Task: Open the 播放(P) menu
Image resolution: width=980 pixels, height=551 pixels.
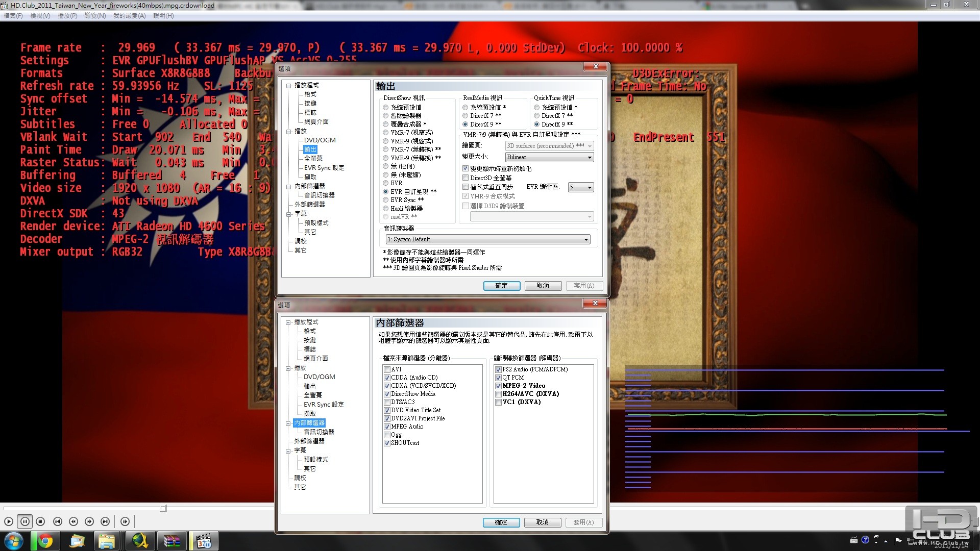Action: 67,16
